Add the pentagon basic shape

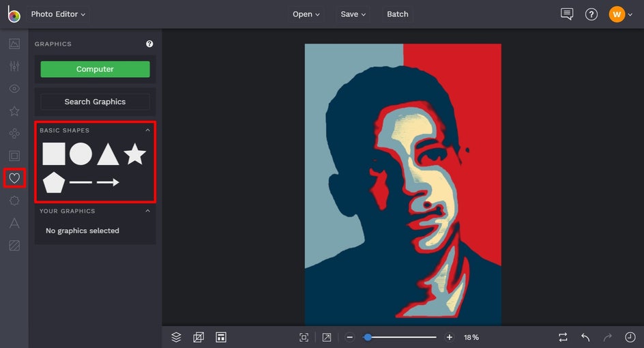coord(54,182)
